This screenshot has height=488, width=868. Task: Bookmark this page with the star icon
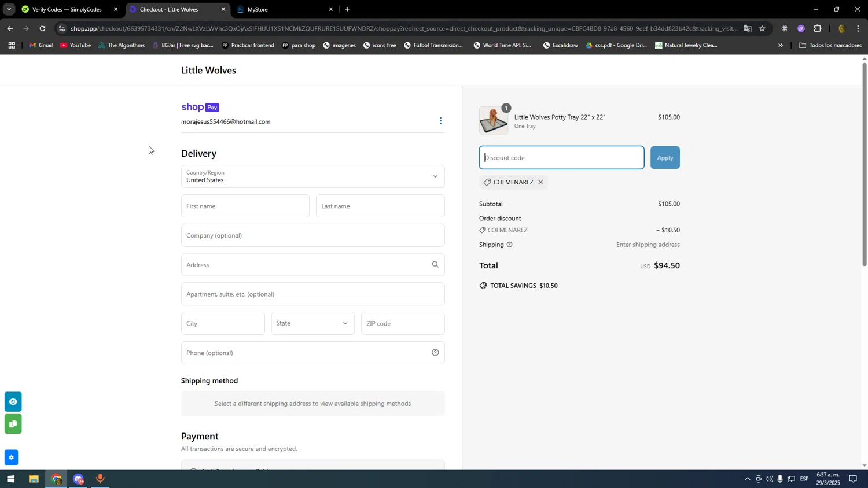(762, 28)
